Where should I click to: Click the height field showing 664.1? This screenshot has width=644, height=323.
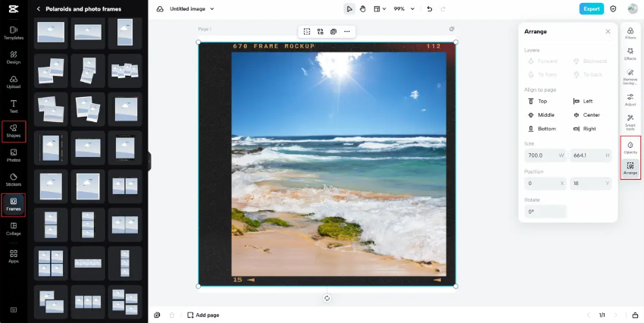coord(591,155)
